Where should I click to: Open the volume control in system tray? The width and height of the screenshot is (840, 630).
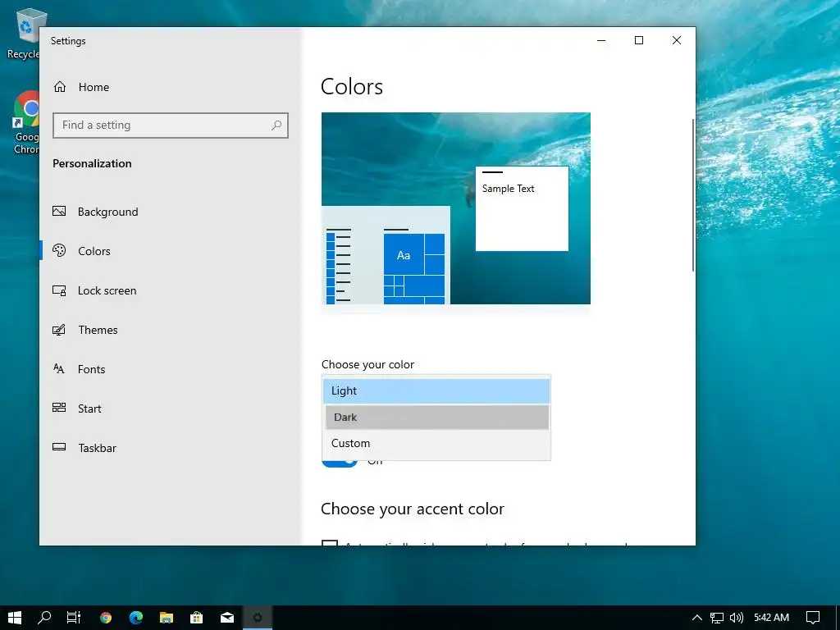coord(737,618)
